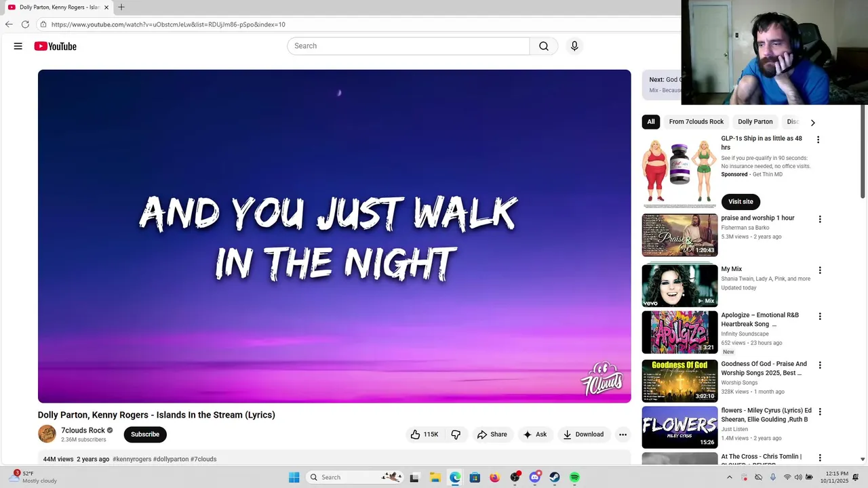This screenshot has height=488, width=868.
Task: Switch to Microsoft Edge on taskbar
Action: coord(455,477)
